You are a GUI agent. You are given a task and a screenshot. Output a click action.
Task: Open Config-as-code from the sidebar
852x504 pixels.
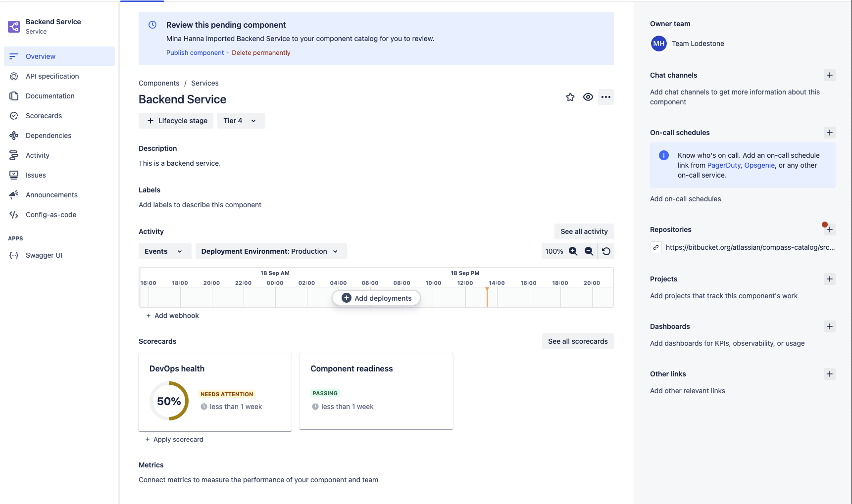click(50, 214)
